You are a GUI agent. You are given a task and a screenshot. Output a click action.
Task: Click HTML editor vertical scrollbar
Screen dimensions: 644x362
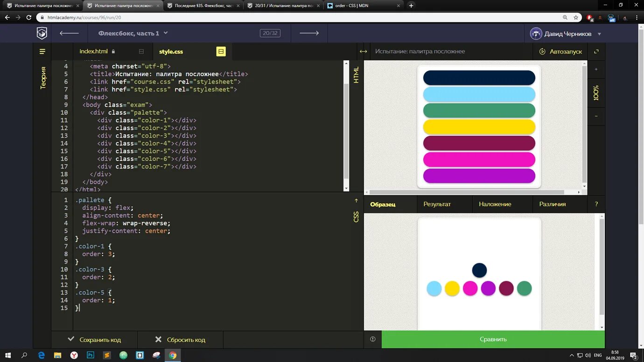(346, 131)
